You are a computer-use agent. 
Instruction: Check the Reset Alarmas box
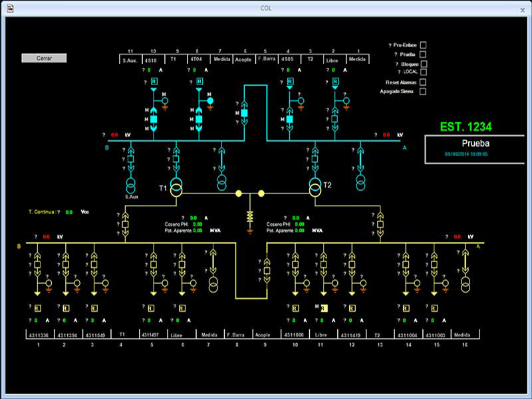423,82
